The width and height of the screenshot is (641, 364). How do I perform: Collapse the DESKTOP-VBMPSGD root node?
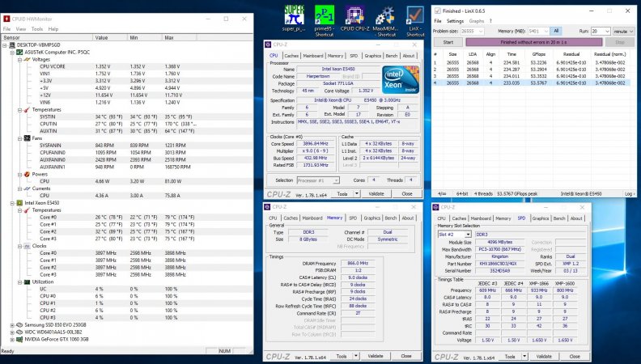tap(5, 45)
